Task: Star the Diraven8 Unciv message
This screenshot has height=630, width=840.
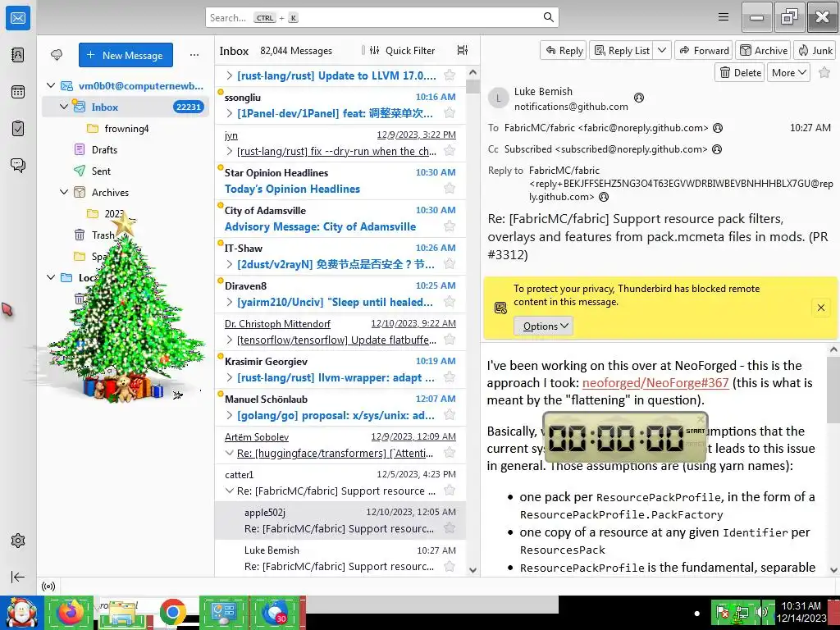Action: pos(450,302)
